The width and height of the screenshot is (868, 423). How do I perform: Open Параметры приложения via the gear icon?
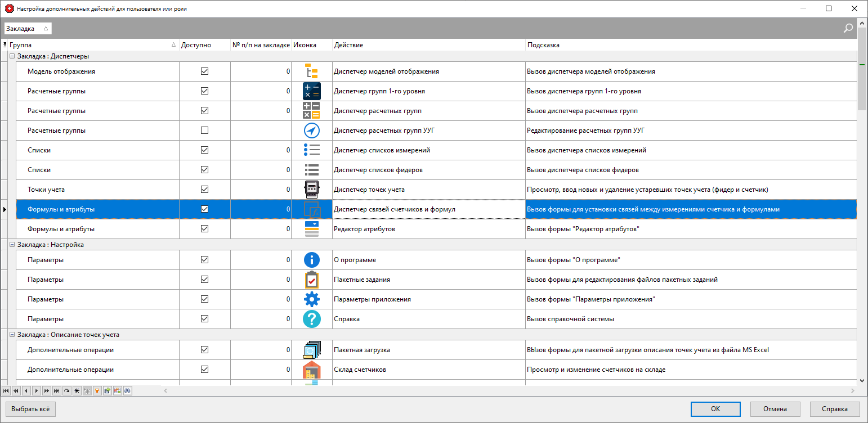[x=311, y=299]
